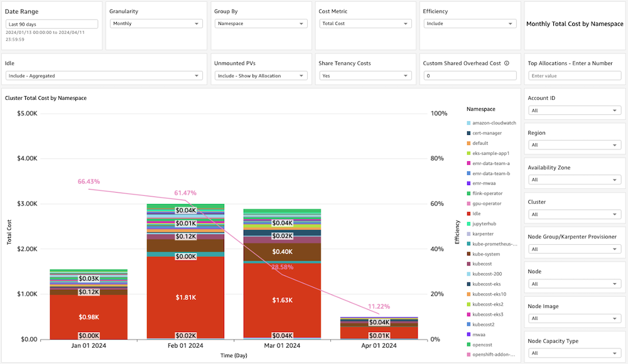Select amazon-cloudwatch legend swatch
This screenshot has height=364, width=628.
(468, 123)
